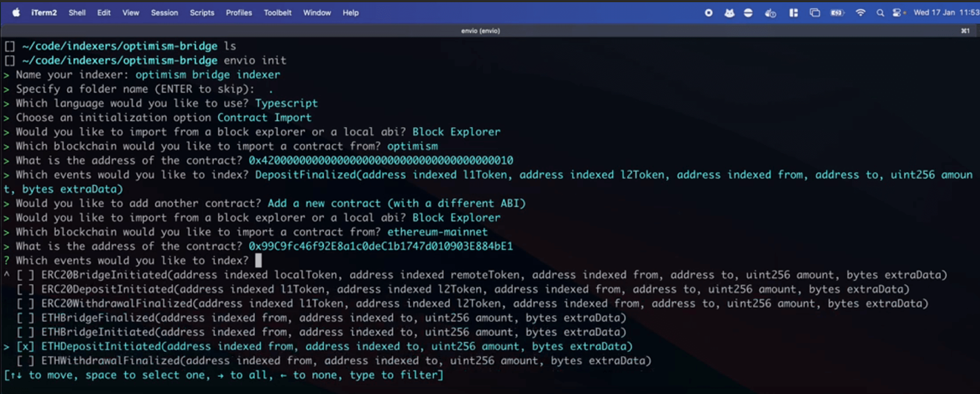Open the Help menu

[x=350, y=13]
